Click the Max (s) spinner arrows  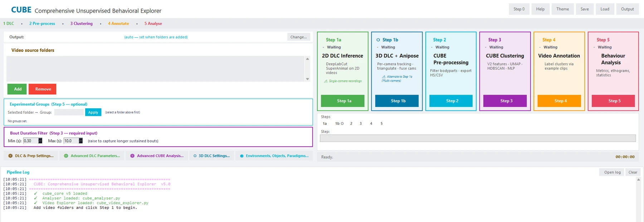[81, 141]
